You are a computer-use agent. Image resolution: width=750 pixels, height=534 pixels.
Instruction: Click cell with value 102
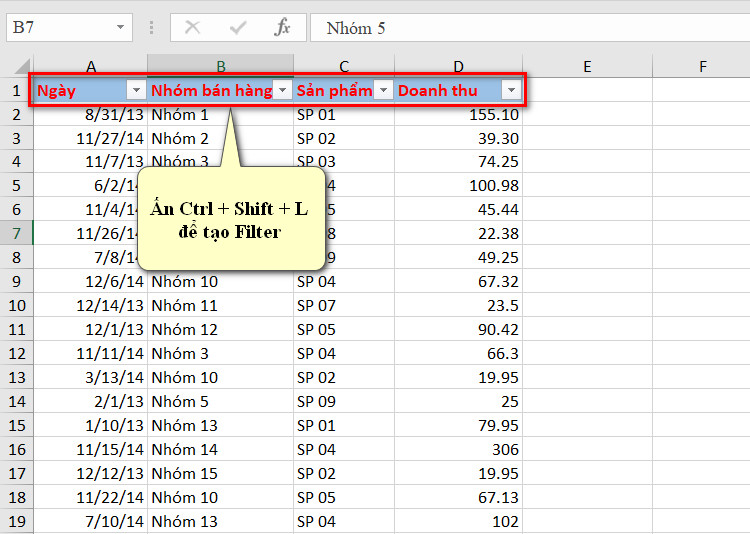point(458,521)
